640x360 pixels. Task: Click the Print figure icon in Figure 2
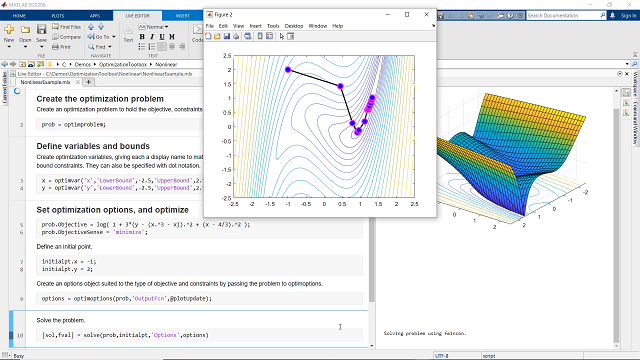tap(236, 36)
